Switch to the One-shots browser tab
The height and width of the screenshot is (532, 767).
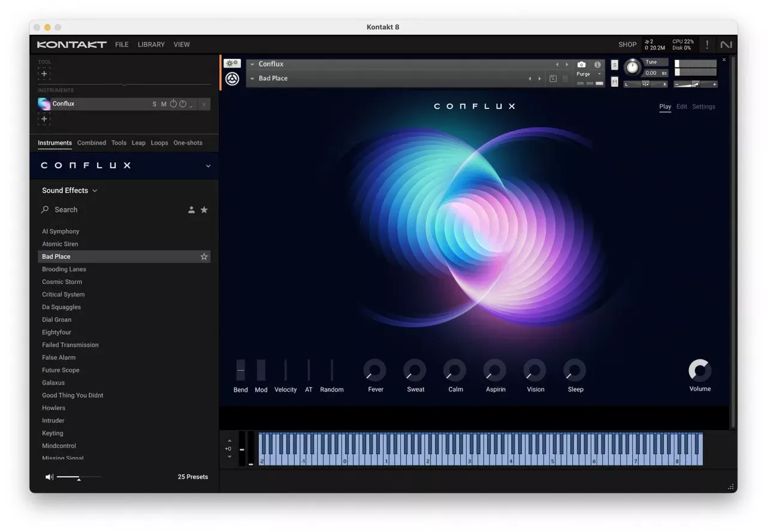[x=188, y=143]
